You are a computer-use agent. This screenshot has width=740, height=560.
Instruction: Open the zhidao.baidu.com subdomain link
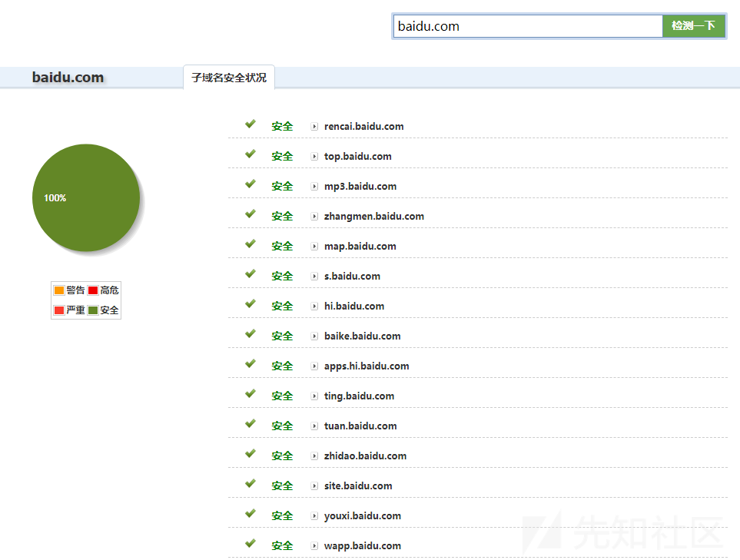365,456
